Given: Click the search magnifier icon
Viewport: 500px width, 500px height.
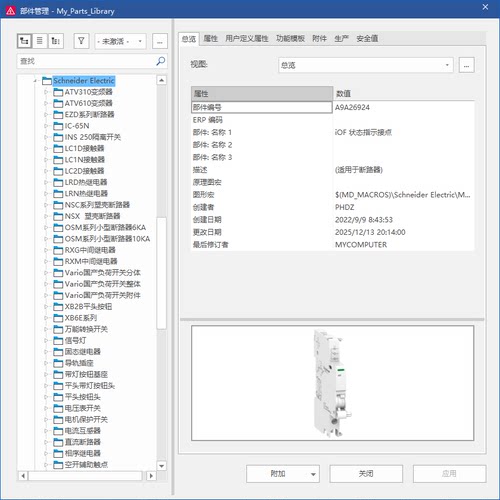Looking at the screenshot, I should [160, 61].
